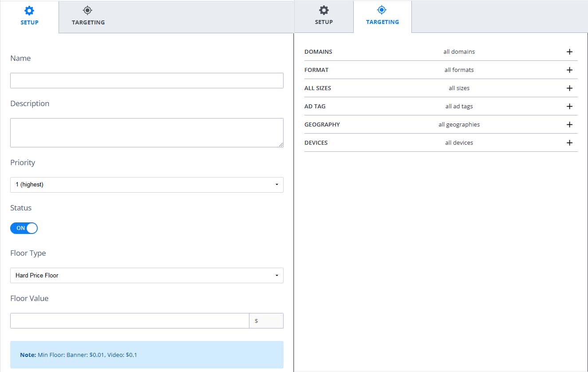Click the blue crosshair Targeting icon
Screen dimensions: 588x372
point(382,10)
